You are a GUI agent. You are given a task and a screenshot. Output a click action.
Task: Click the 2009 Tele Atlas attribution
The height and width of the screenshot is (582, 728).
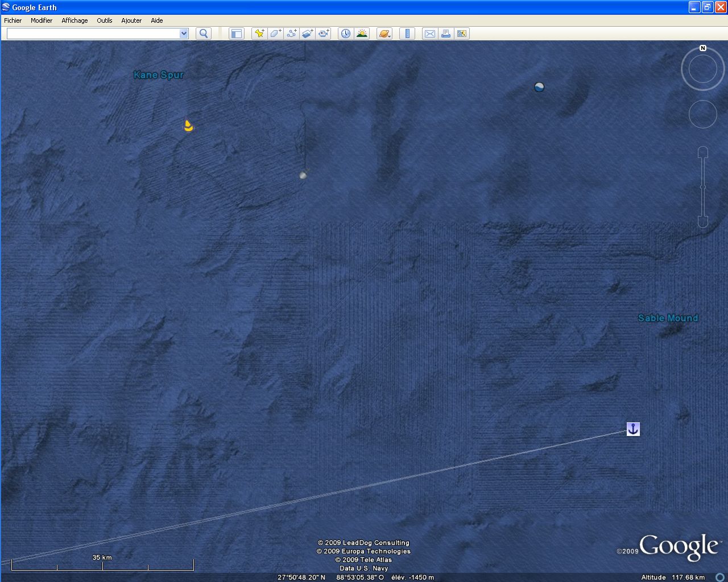363,560
